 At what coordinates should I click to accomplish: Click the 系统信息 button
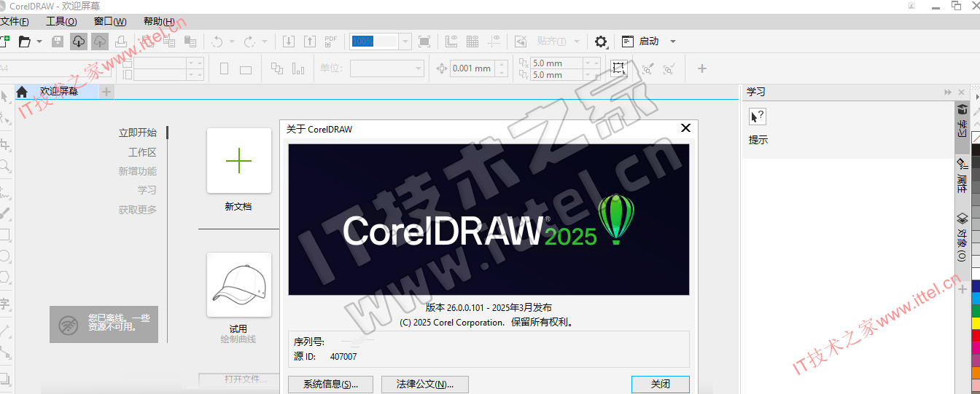(330, 385)
